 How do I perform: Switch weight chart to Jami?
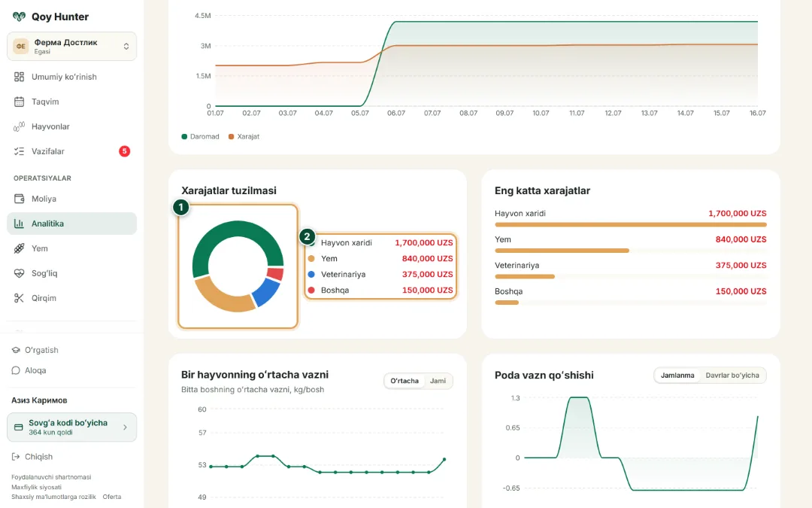point(438,381)
